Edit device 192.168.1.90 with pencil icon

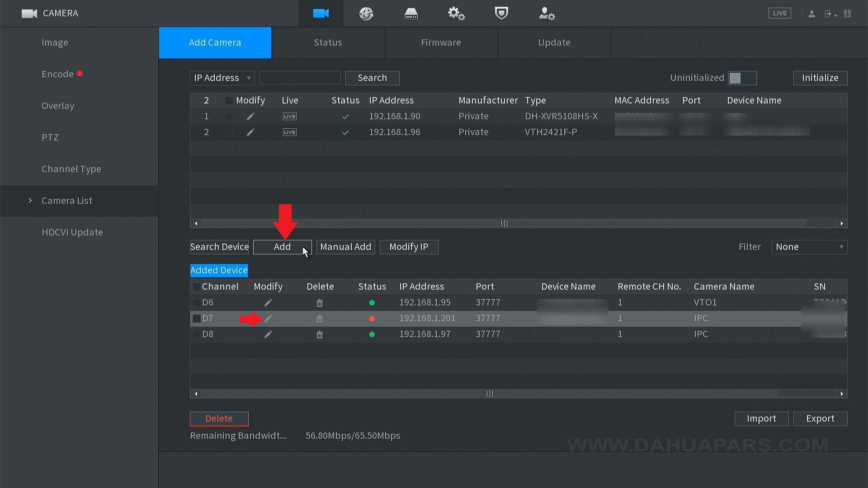click(250, 117)
